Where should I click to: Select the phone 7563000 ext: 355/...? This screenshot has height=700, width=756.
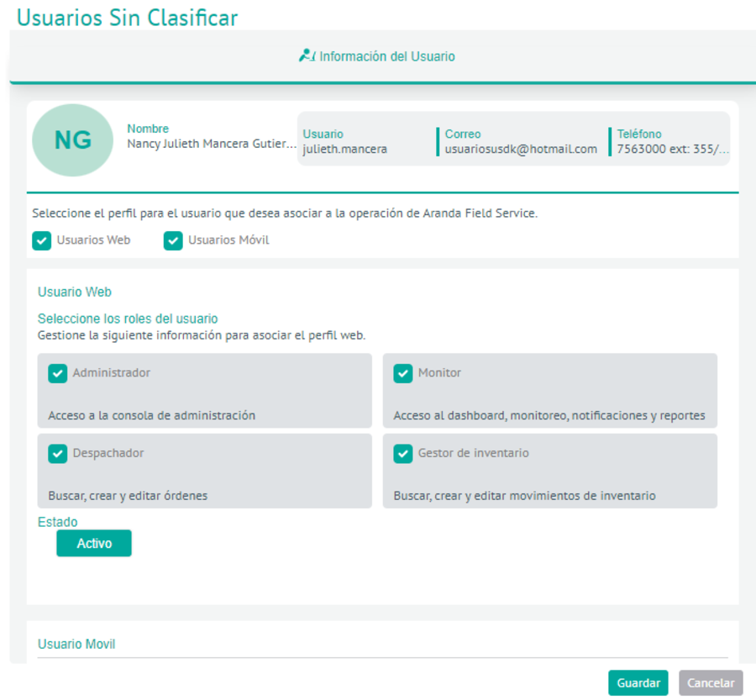pos(673,149)
